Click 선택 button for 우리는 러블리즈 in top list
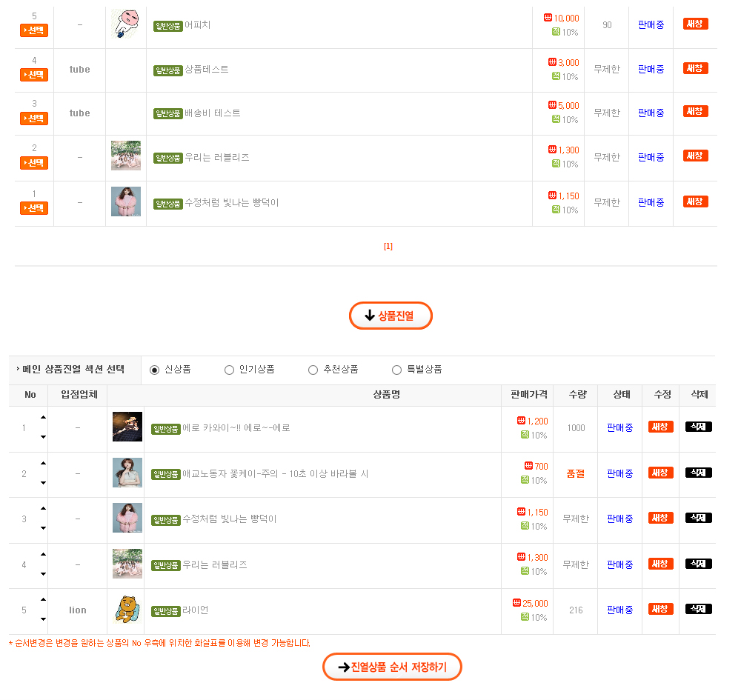 point(33,163)
